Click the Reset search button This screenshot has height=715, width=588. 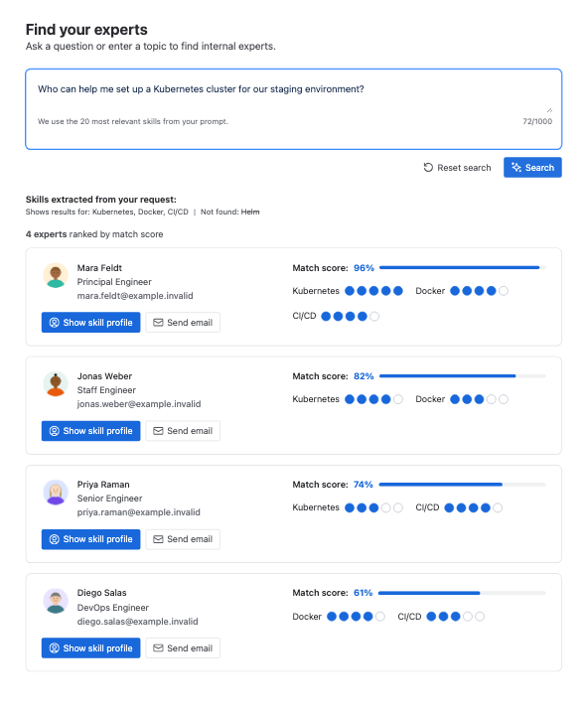coord(458,168)
